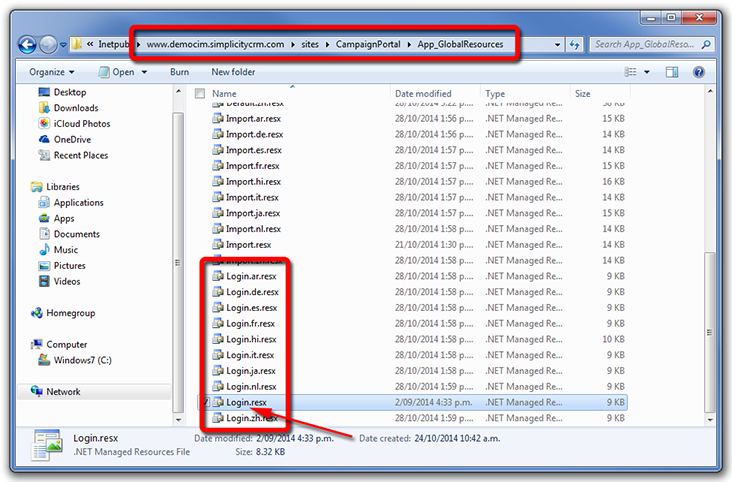The height and width of the screenshot is (482, 732).
Task: Open address bar previous locations dropdown
Action: coord(557,45)
